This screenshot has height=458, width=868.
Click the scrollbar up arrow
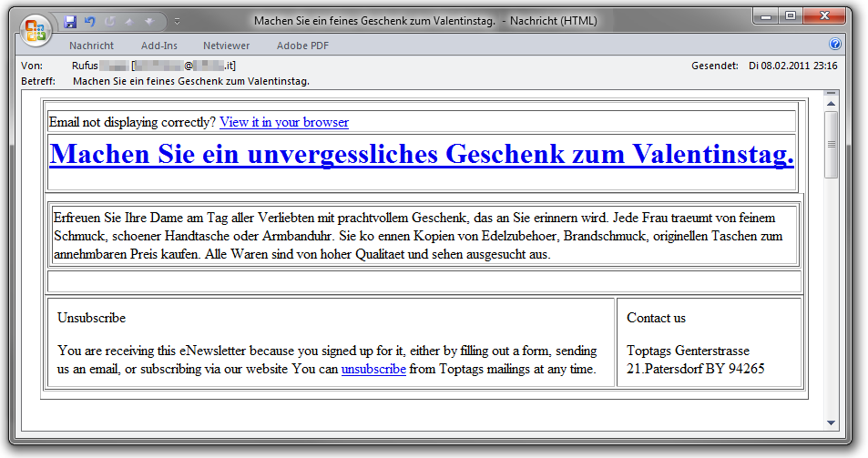831,104
